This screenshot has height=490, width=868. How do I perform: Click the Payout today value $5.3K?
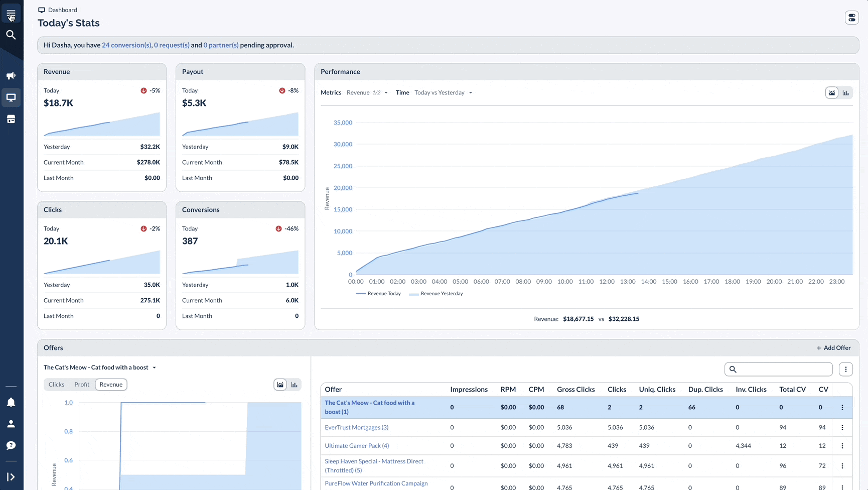(x=194, y=103)
